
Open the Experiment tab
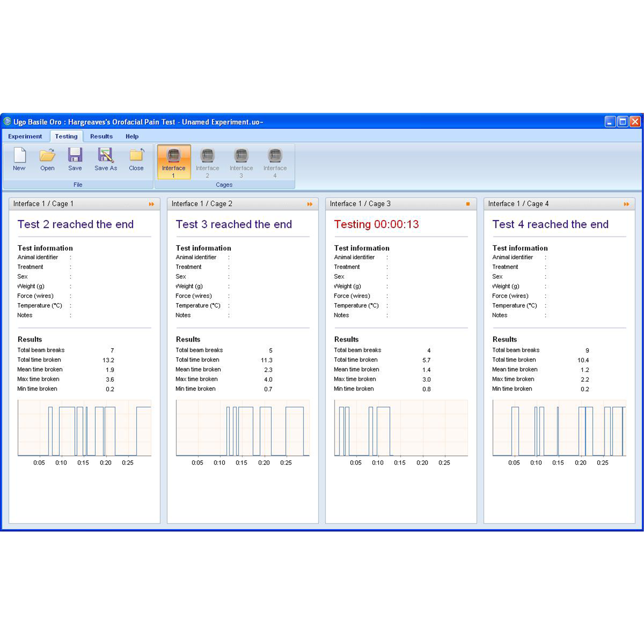pos(25,137)
